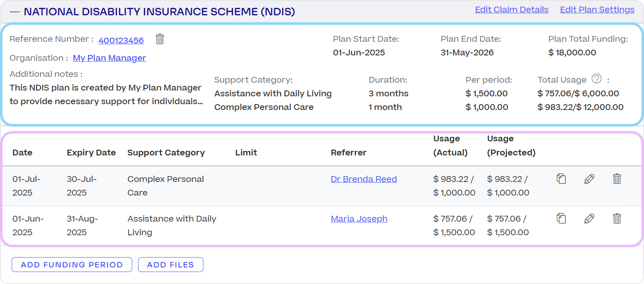The image size is (644, 284).
Task: Duplicate the Complex Personal Care funding period
Action: pos(561,179)
